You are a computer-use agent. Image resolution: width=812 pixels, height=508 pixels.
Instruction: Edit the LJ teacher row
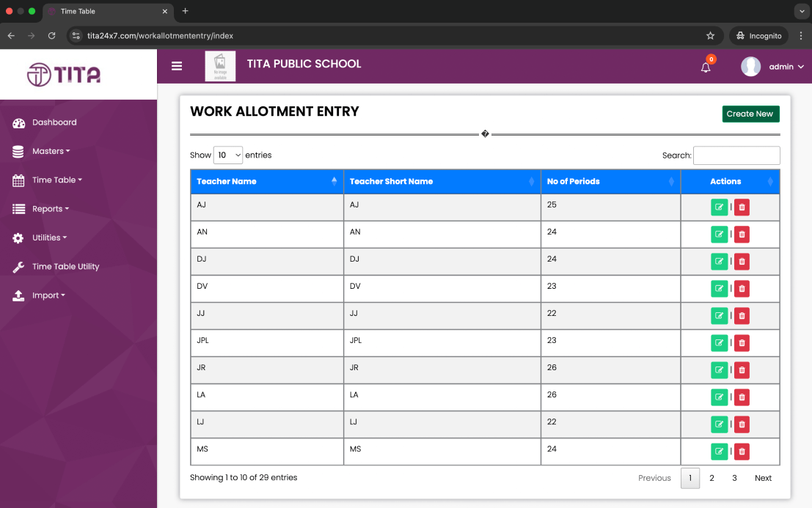pos(719,424)
